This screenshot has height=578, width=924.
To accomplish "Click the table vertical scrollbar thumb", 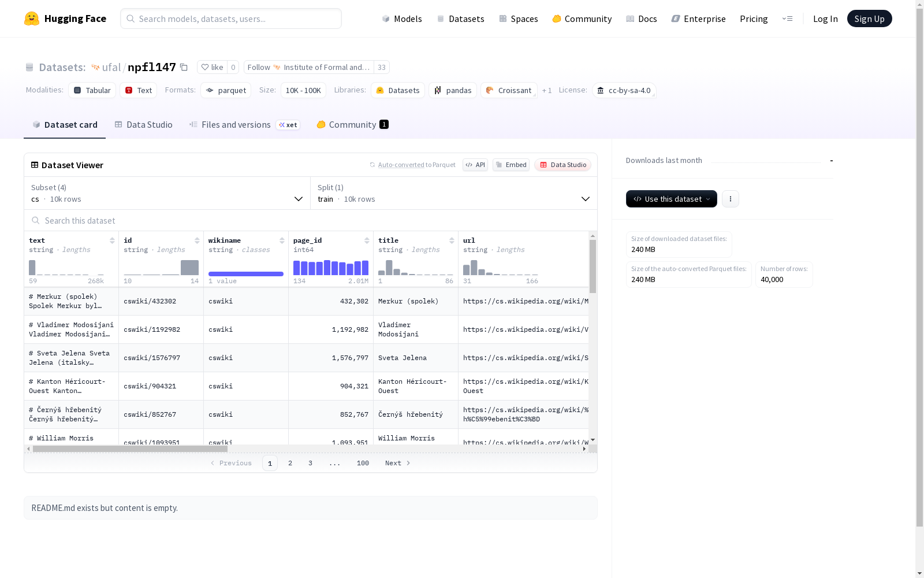I will pos(593,266).
